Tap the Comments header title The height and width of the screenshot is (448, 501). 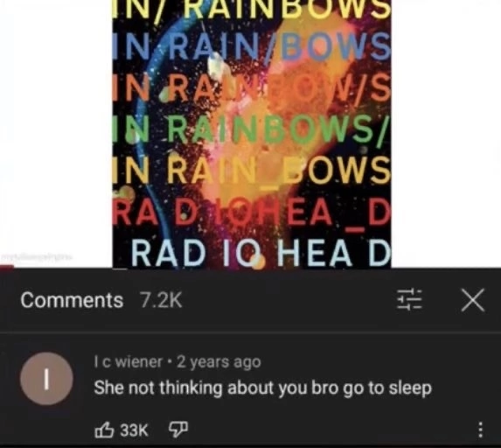click(x=72, y=300)
